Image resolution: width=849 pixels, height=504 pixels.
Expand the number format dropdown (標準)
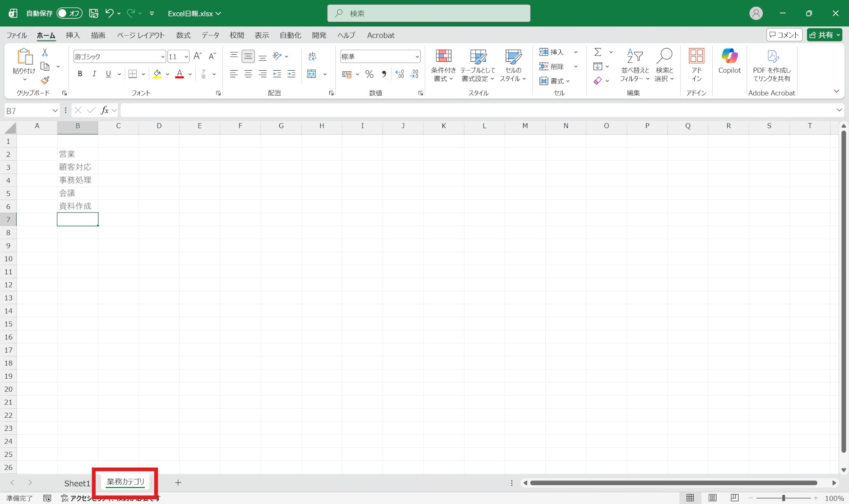pyautogui.click(x=417, y=57)
